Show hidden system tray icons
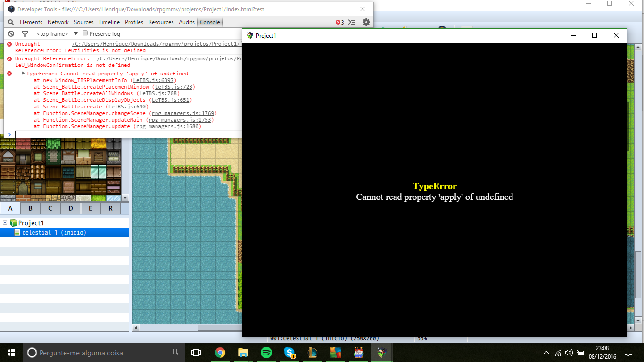 tap(546, 353)
